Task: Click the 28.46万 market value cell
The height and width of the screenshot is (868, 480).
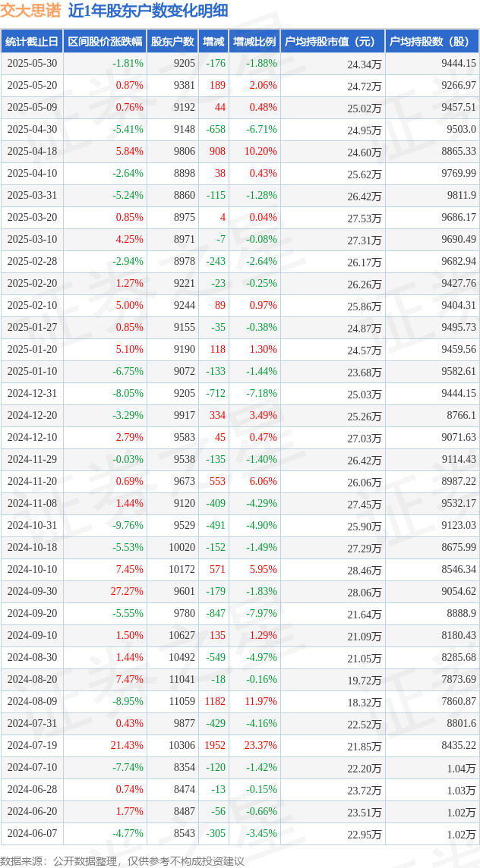Action: (x=365, y=570)
